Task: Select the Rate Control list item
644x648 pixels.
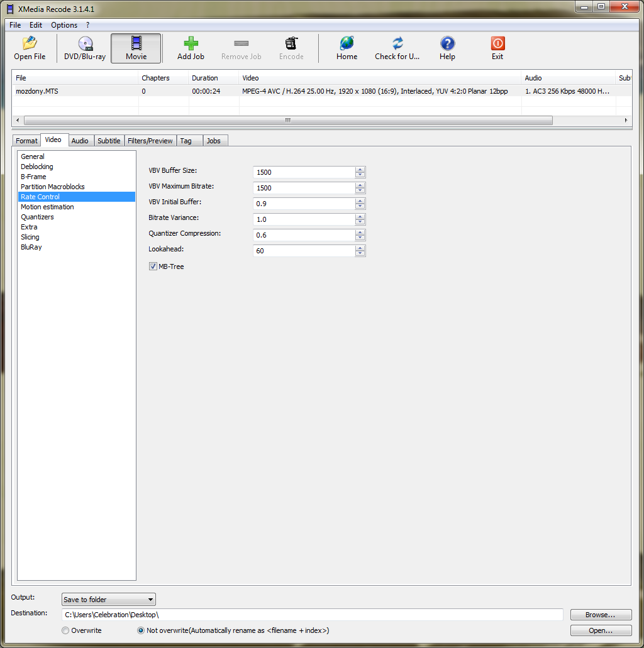Action: point(77,197)
